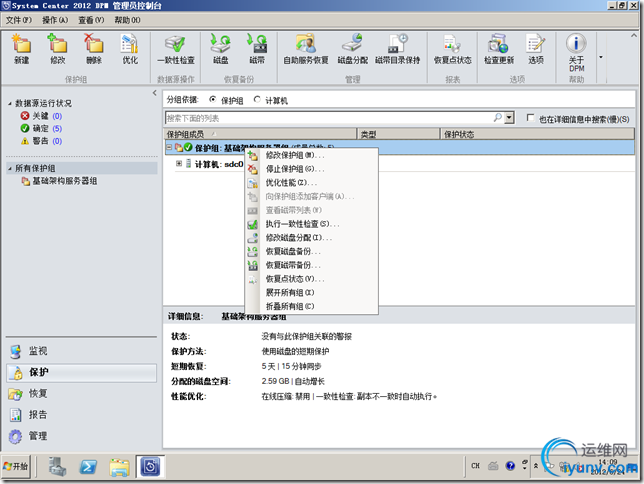This screenshot has height=484, width=644.
Task: Click the 搜索下面的列表 search field
Action: coord(329,118)
